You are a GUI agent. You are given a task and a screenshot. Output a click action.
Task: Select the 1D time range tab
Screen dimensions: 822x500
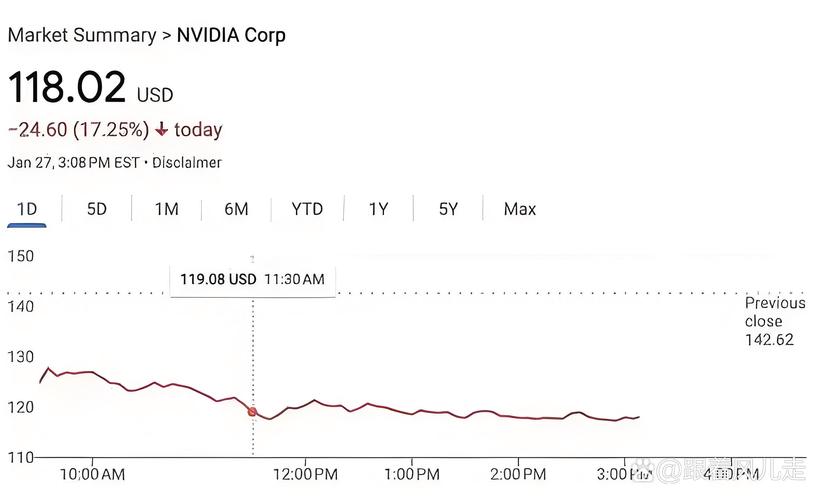coord(27,209)
